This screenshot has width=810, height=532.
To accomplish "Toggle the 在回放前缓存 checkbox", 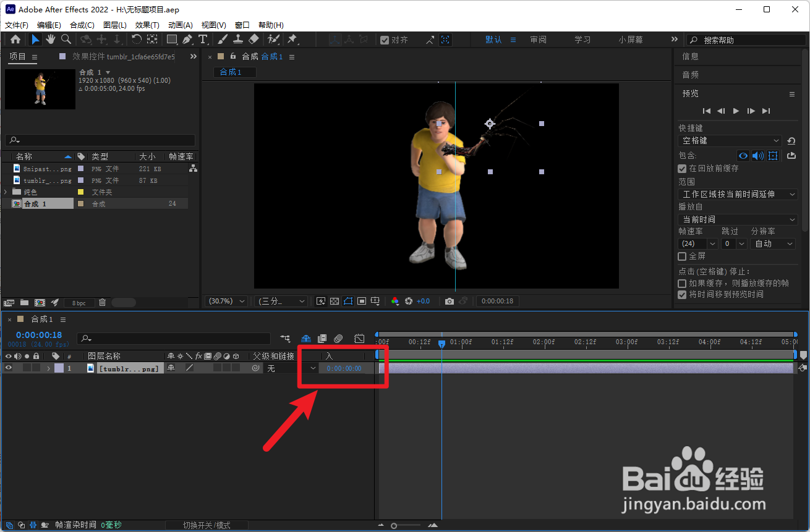I will [x=682, y=169].
